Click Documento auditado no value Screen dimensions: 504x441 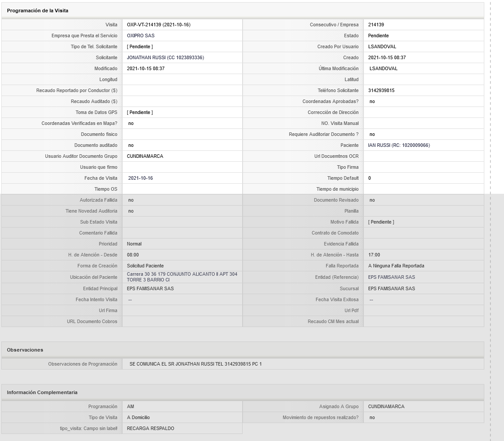coord(131,145)
